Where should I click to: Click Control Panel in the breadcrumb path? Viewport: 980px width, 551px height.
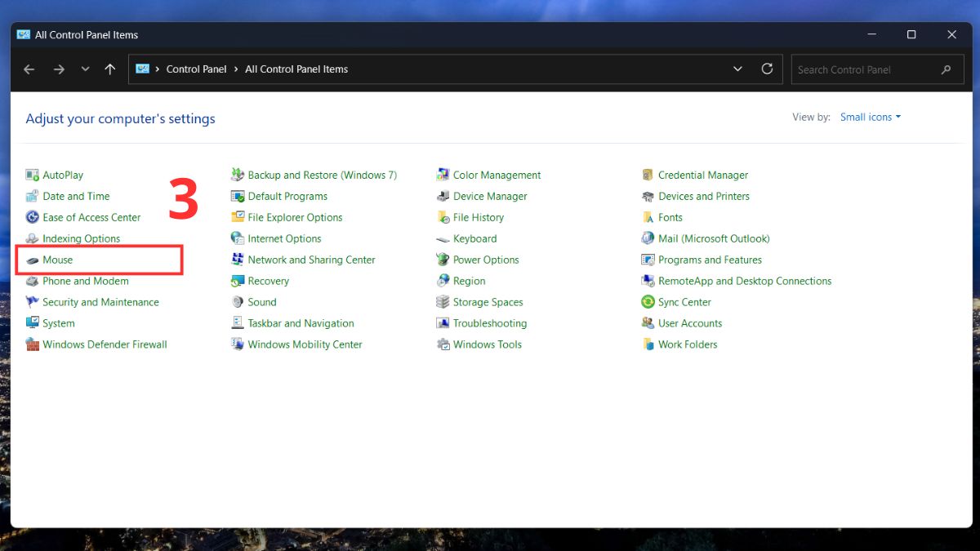click(196, 69)
